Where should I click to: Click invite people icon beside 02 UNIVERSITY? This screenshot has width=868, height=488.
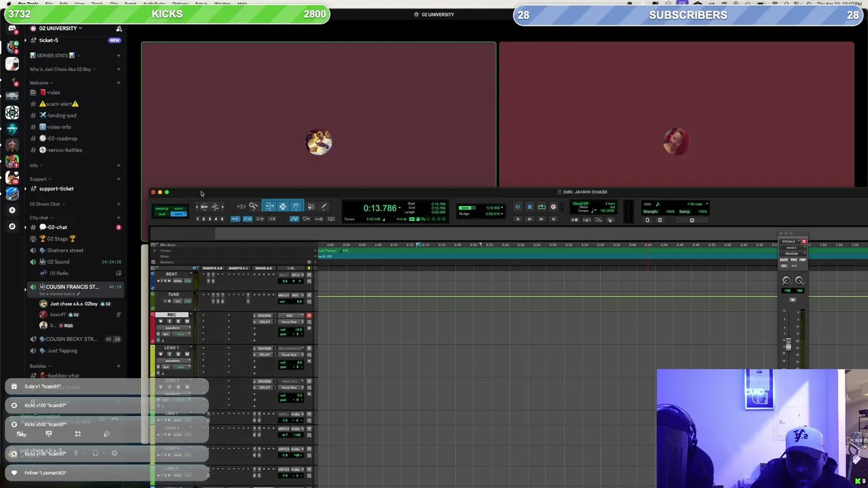[119, 28]
